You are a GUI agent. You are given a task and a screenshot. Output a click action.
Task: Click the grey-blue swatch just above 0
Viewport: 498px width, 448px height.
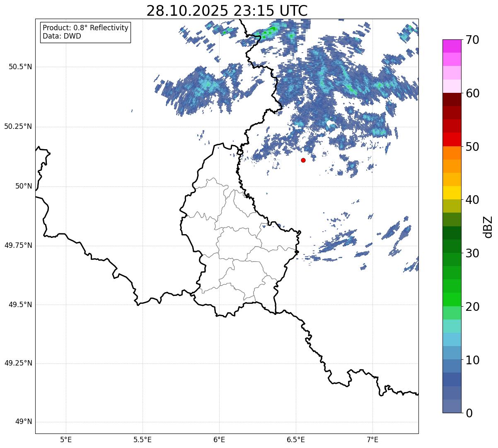pyautogui.click(x=452, y=406)
